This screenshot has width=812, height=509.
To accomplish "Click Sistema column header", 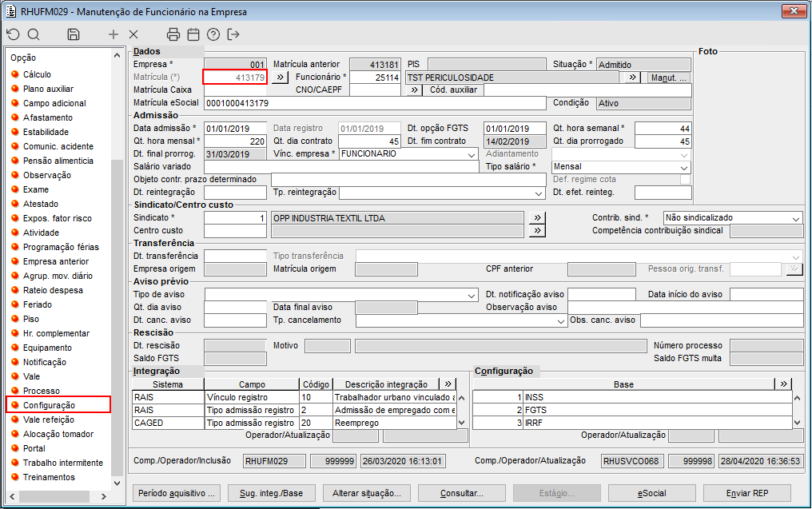I will (168, 384).
